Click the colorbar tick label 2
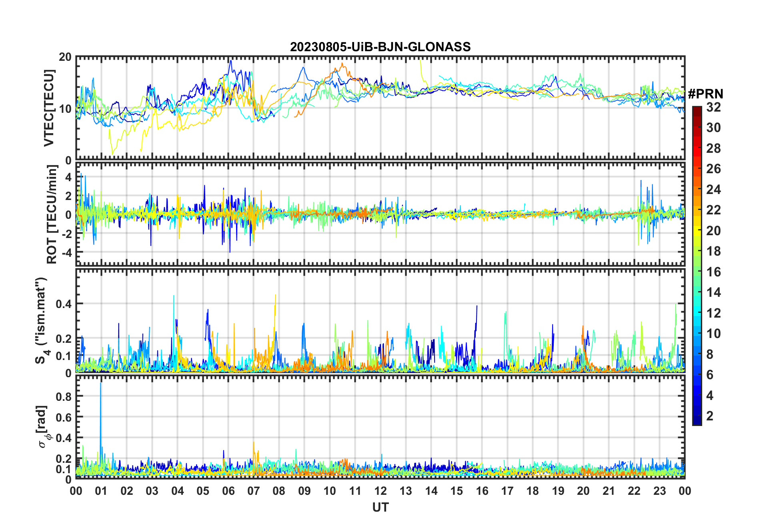This screenshot has height=532, width=761. click(710, 416)
